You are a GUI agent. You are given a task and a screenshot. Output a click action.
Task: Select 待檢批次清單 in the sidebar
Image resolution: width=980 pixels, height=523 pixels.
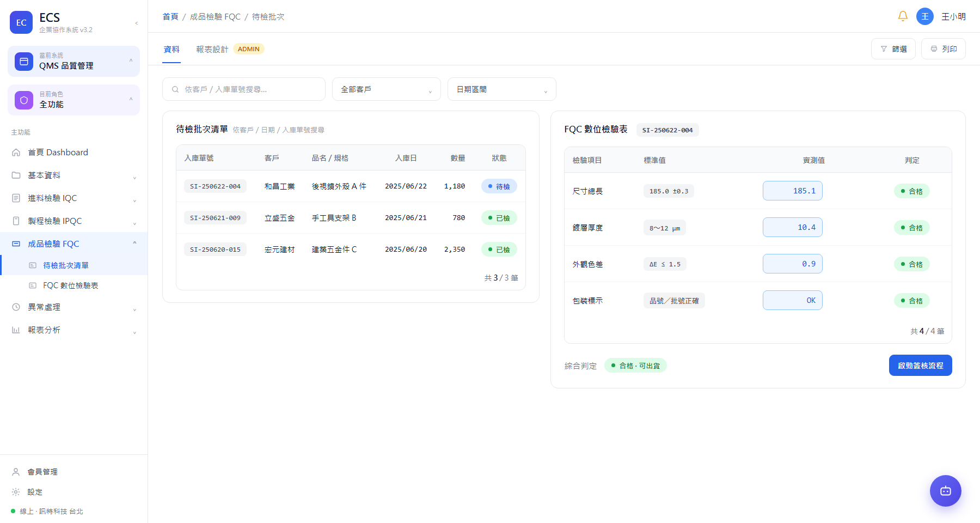pos(74,265)
